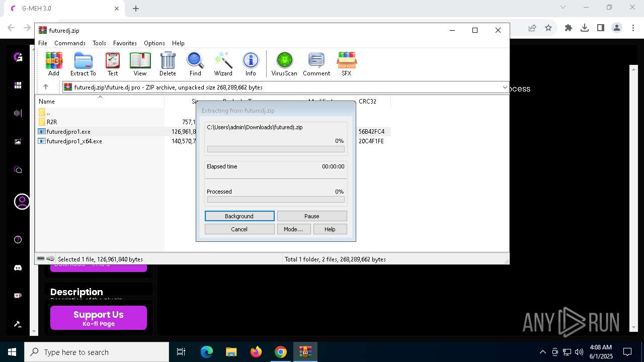Click the volume tray icon

tap(579, 352)
